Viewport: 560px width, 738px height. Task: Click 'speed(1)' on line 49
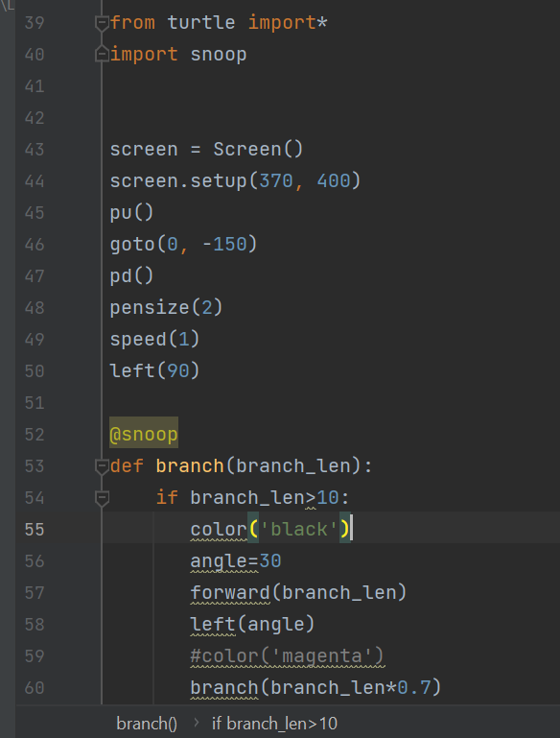(x=154, y=340)
